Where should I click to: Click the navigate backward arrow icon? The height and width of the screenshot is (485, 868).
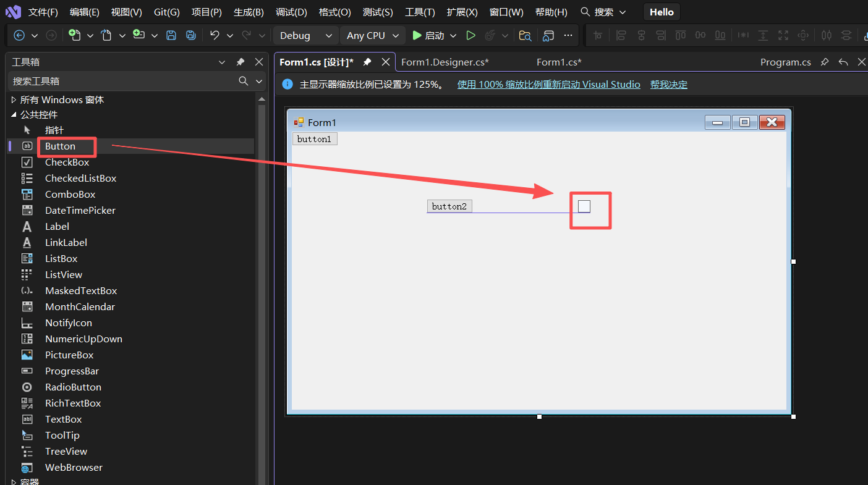coord(19,36)
